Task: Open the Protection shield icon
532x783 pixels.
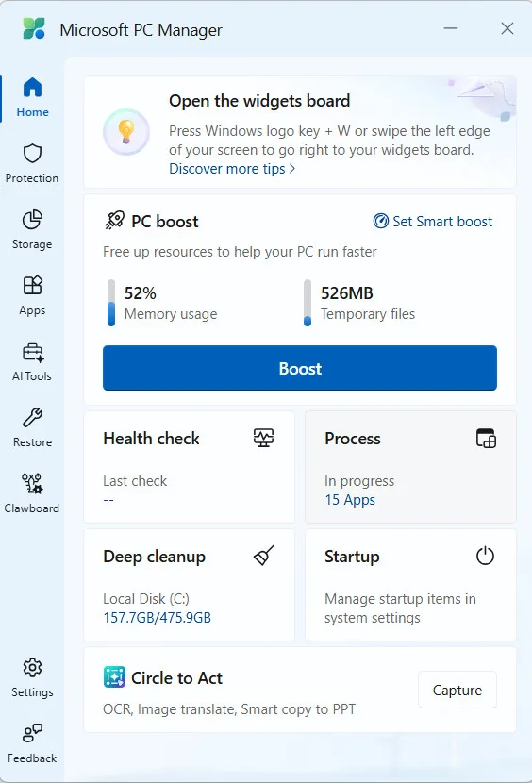Action: point(32,154)
